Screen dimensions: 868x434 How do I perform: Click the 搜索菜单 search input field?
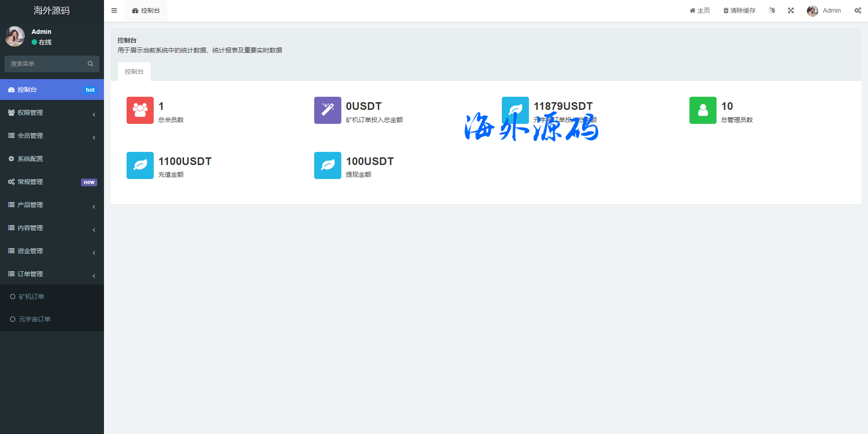point(45,64)
